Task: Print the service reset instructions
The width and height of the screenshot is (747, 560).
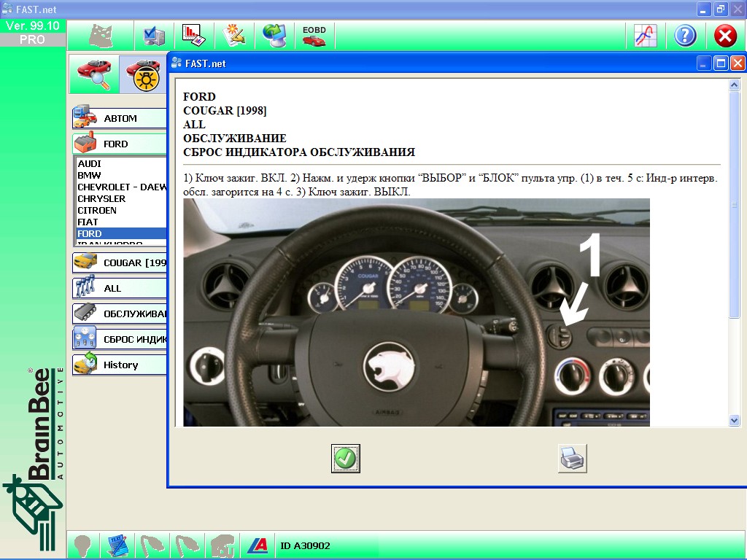Action: tap(573, 459)
